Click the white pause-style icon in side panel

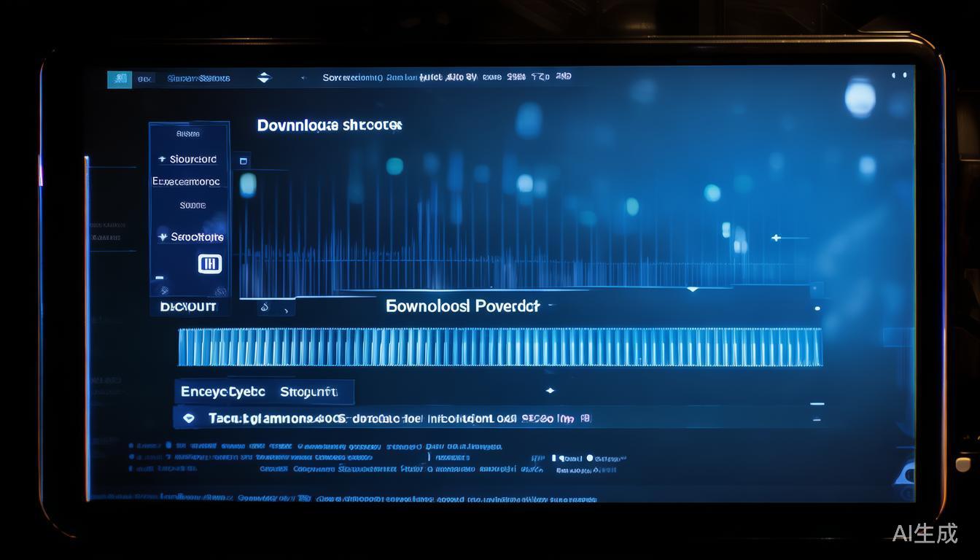click(210, 264)
